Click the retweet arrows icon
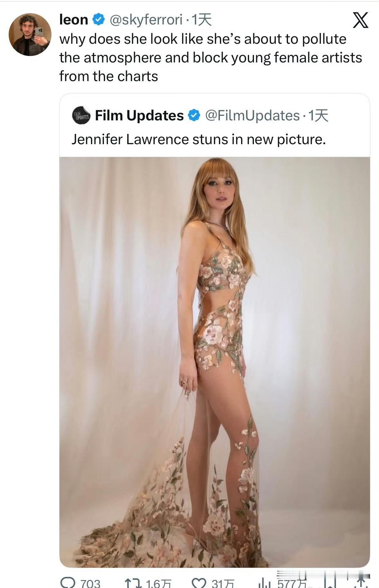379x588 pixels. point(132,583)
